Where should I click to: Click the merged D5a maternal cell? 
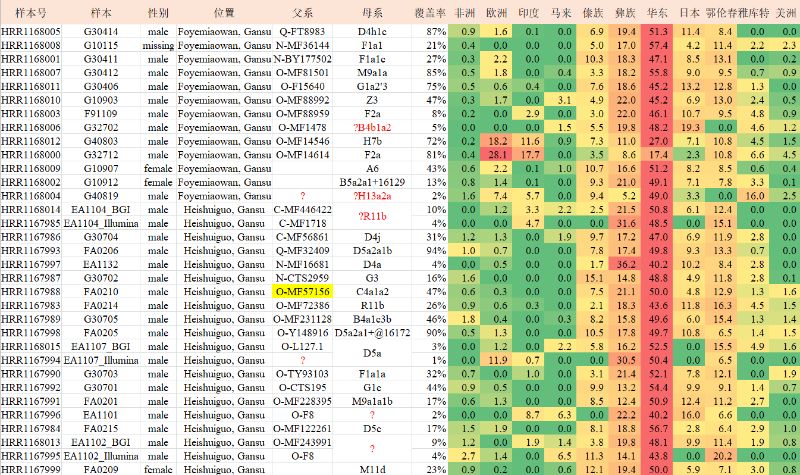(372, 353)
